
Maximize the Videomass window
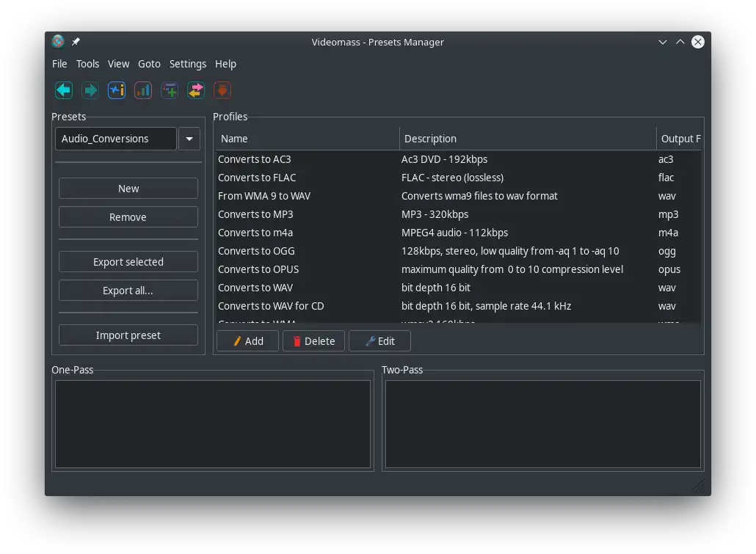coord(680,42)
